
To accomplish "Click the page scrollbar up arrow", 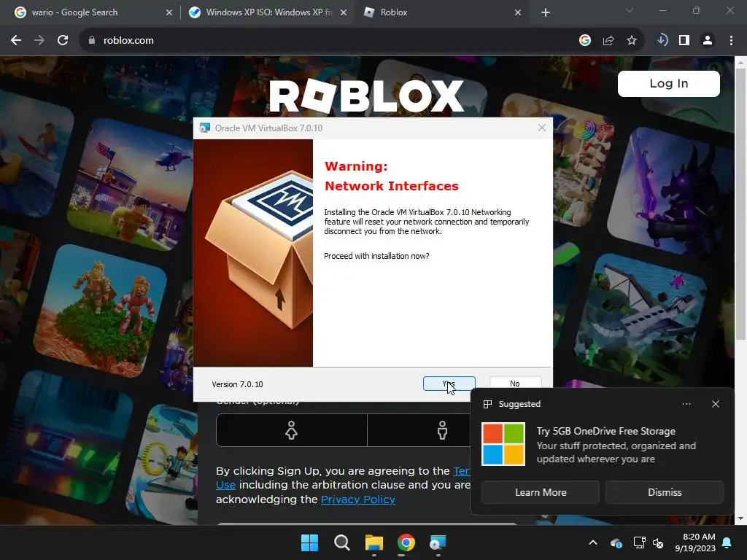I will coord(741,63).
